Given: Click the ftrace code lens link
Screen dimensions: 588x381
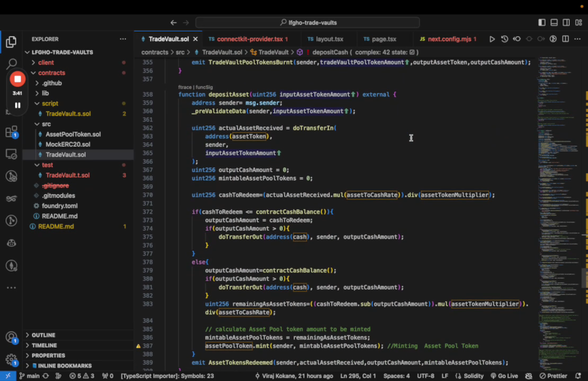Looking at the screenshot, I should tap(184, 87).
